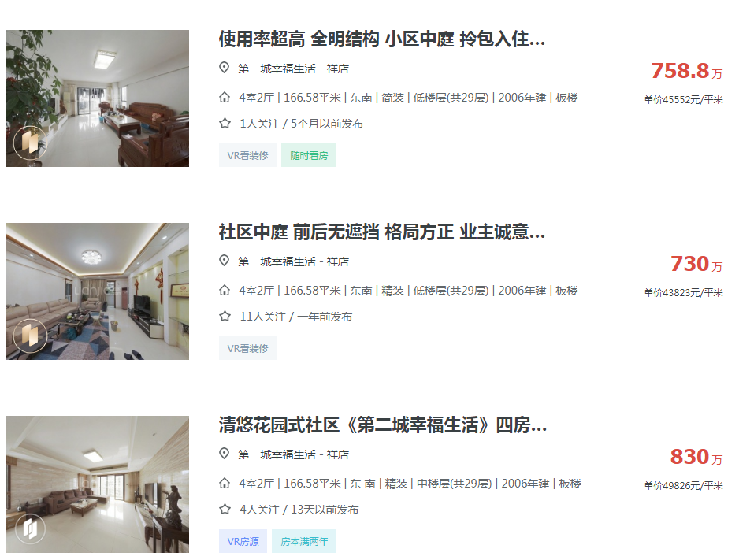Click the VR badge on the third listing photo
Screen dimensions: 739x560
click(30, 528)
